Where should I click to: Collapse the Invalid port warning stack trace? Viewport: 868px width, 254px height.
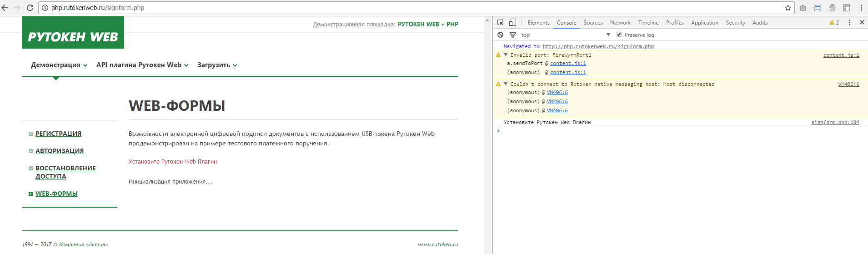[506, 55]
